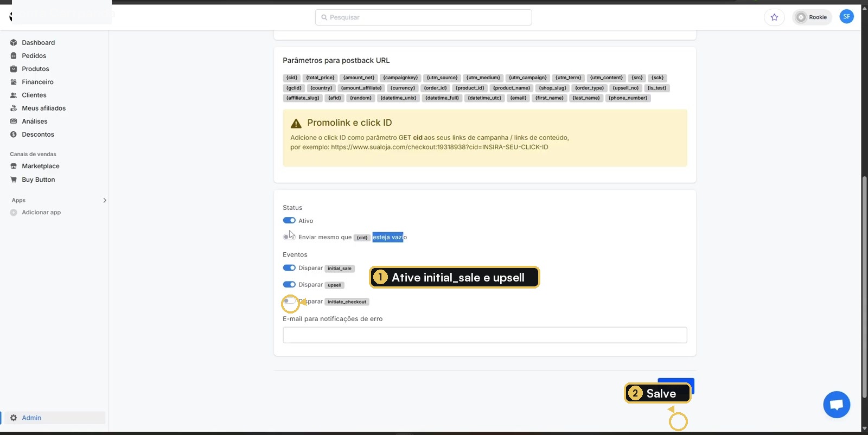Click the {utm_source} parameter tag

pyautogui.click(x=442, y=78)
